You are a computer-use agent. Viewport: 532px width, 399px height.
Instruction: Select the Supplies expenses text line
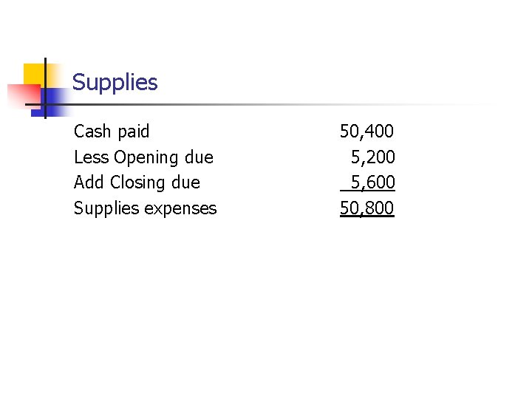(x=145, y=208)
